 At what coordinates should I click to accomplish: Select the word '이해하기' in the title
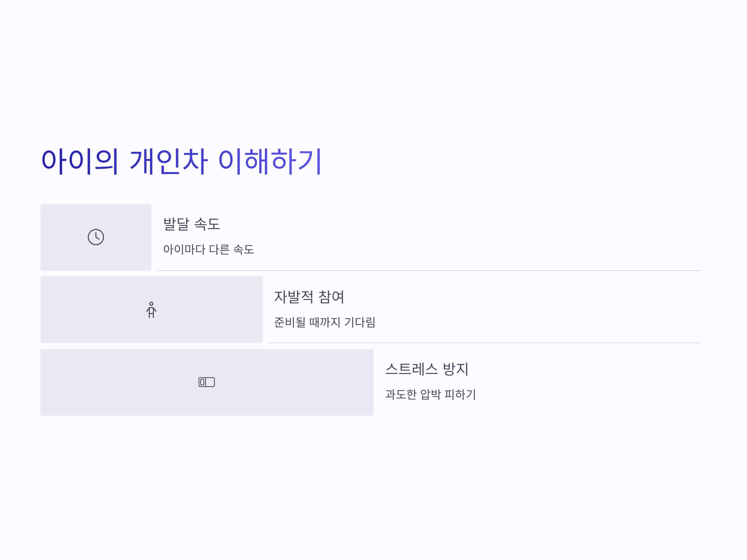pyautogui.click(x=270, y=161)
